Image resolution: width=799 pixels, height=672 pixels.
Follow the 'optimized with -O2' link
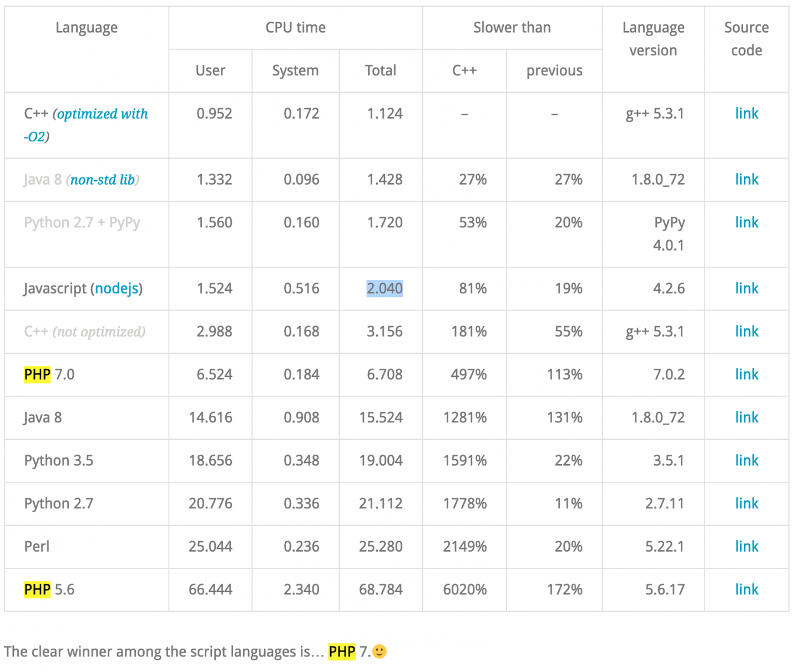point(86,125)
